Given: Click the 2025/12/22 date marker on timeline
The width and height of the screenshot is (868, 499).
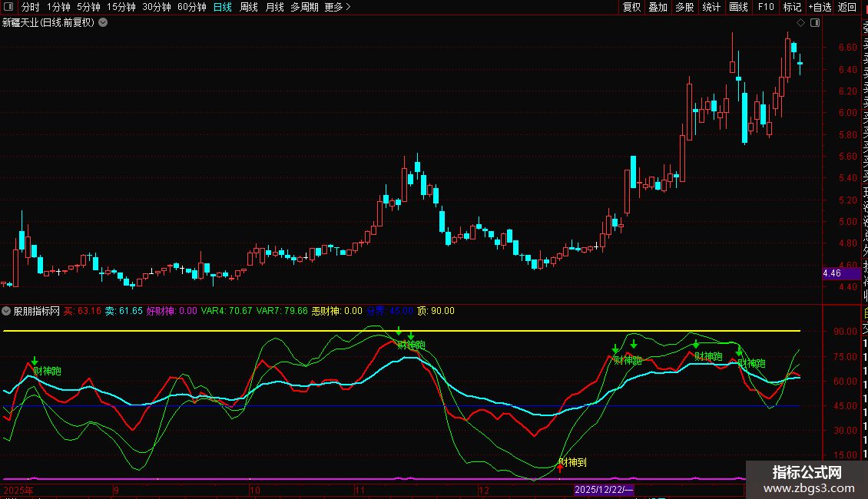Looking at the screenshot, I should pos(604,489).
